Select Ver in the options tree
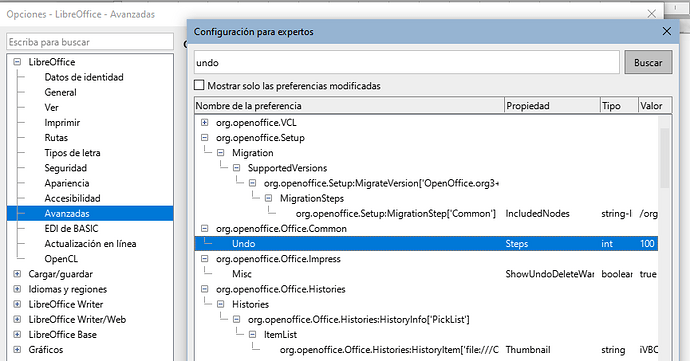 click(x=51, y=107)
